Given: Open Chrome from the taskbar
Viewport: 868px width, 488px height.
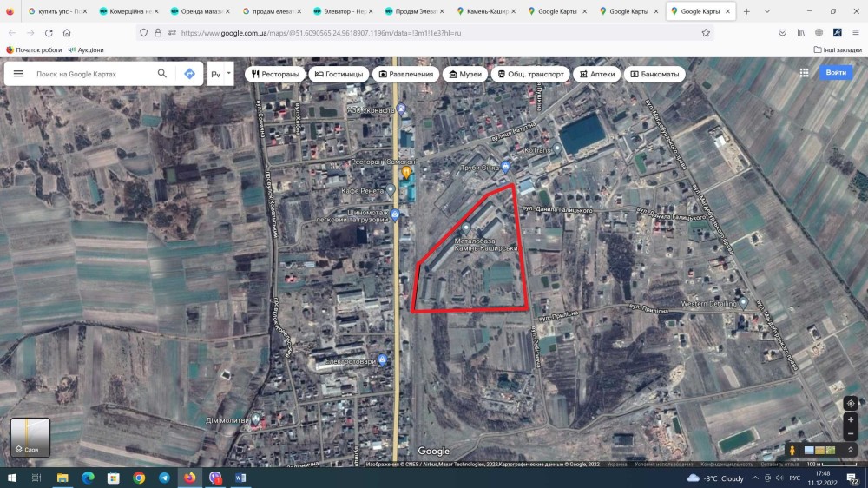Looking at the screenshot, I should pos(139,478).
